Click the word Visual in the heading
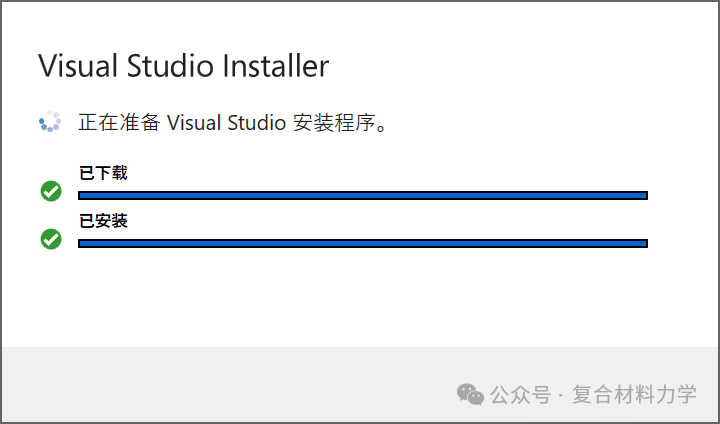 78,66
